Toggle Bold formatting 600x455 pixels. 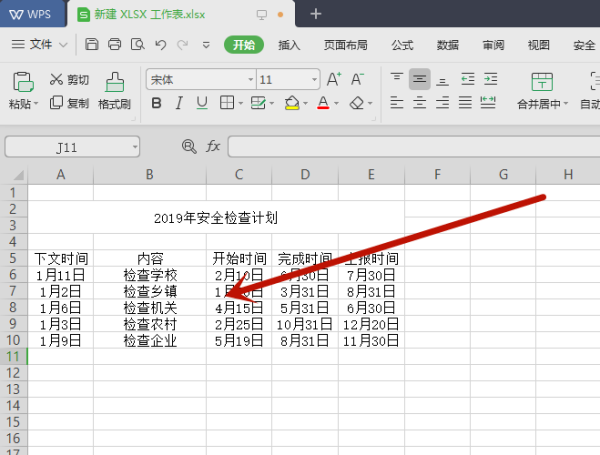pyautogui.click(x=156, y=102)
